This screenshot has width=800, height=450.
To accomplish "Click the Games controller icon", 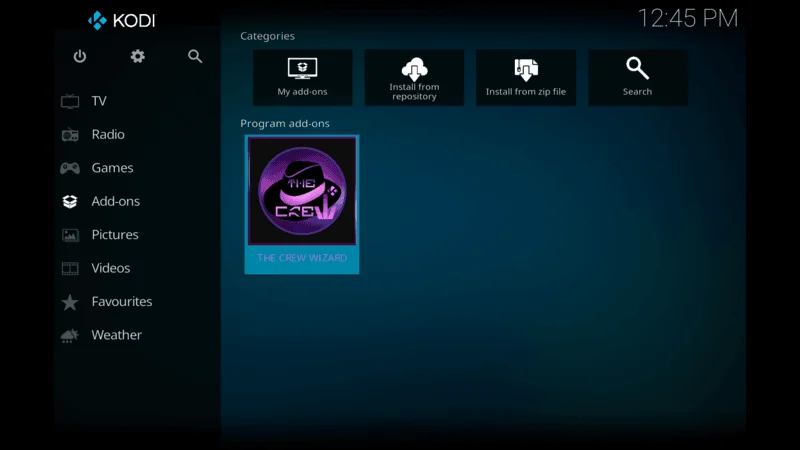I will (70, 168).
